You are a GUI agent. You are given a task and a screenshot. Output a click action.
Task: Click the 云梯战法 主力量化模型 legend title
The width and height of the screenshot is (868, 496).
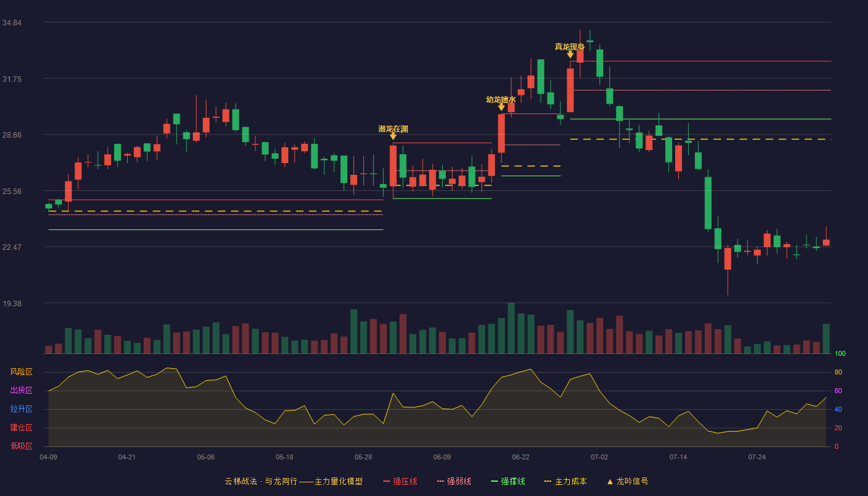pyautogui.click(x=293, y=481)
